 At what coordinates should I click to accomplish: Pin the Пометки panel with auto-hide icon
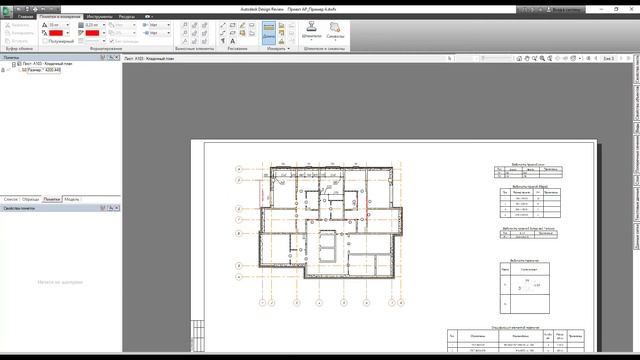tap(110, 58)
